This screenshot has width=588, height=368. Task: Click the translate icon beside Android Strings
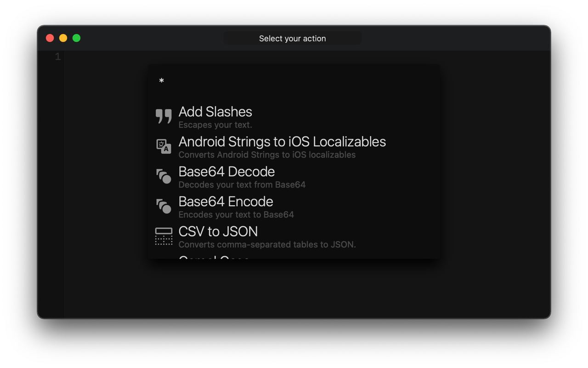coord(164,146)
